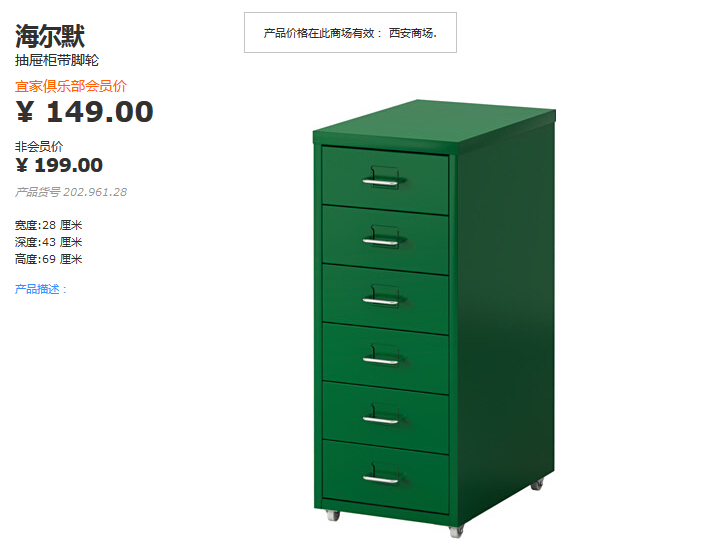The image size is (701, 554).
Task: Click the green drawer cabinet product image
Action: [434, 318]
